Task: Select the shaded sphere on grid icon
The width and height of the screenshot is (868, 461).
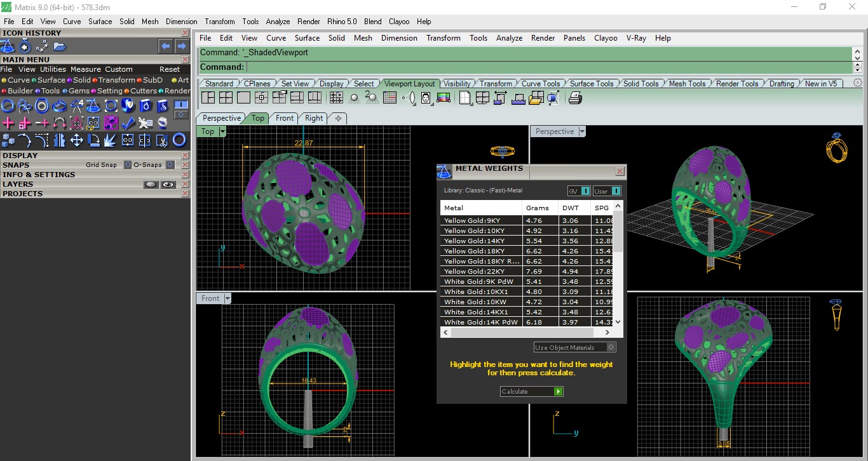Action: [x=354, y=98]
